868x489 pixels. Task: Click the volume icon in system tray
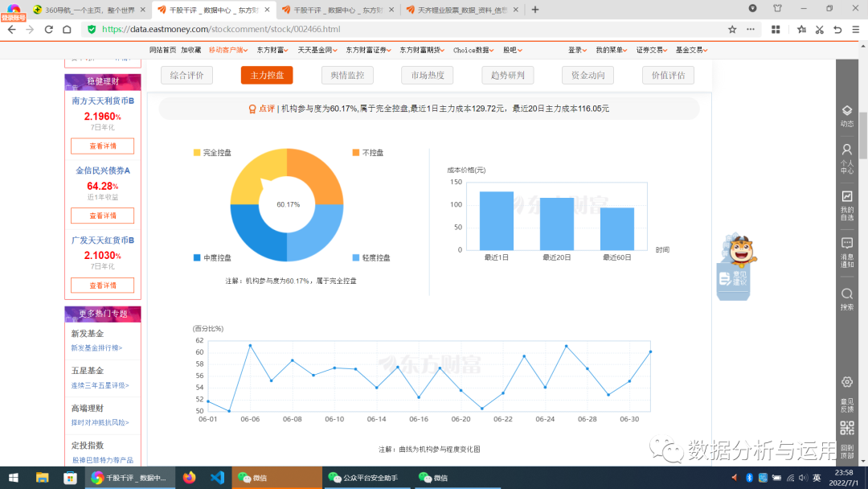(803, 478)
